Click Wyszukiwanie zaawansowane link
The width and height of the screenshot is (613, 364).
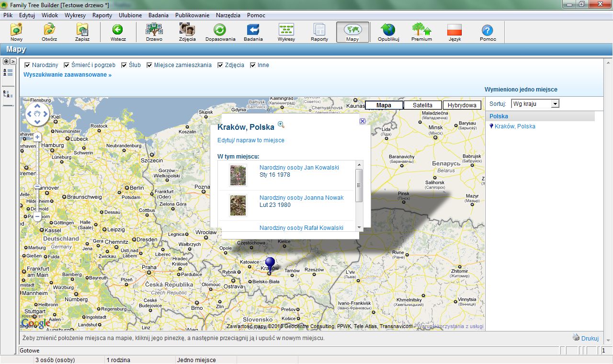tap(68, 75)
